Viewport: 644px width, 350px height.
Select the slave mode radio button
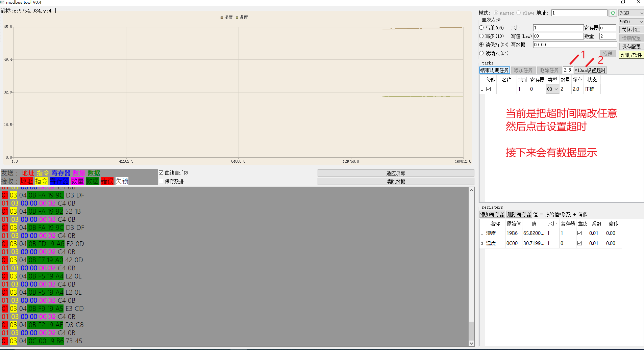click(519, 13)
